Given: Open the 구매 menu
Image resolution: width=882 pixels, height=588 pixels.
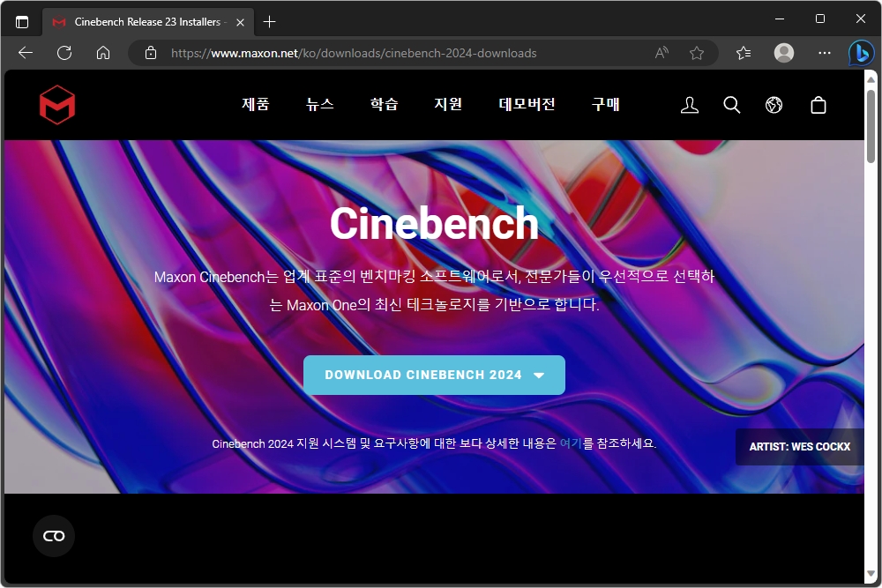Looking at the screenshot, I should 606,104.
